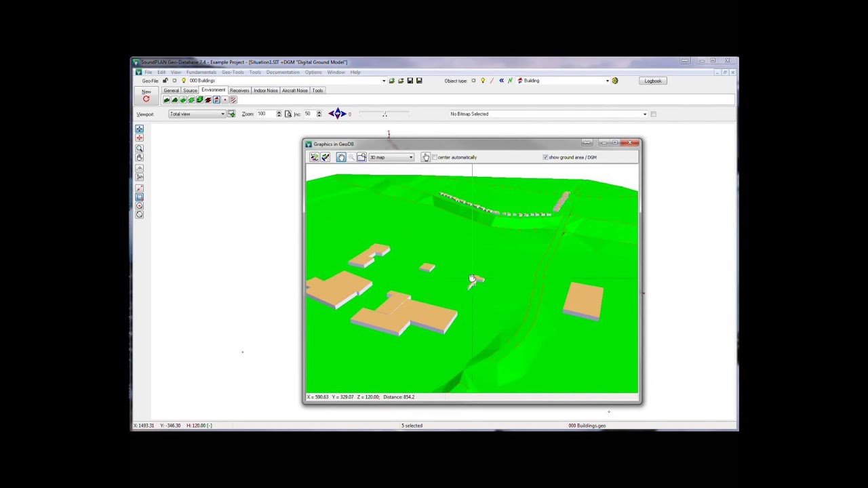Open the File menu
The image size is (868, 488).
click(x=148, y=72)
